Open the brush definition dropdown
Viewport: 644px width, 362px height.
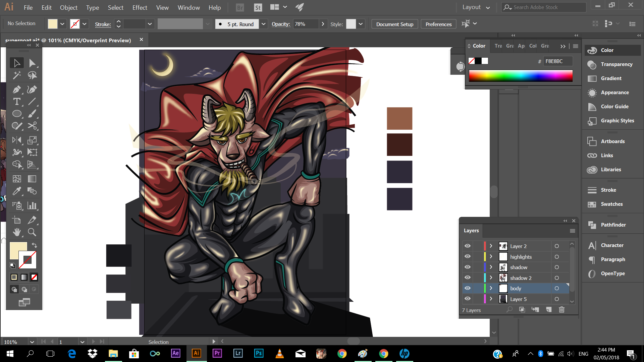[x=264, y=24]
